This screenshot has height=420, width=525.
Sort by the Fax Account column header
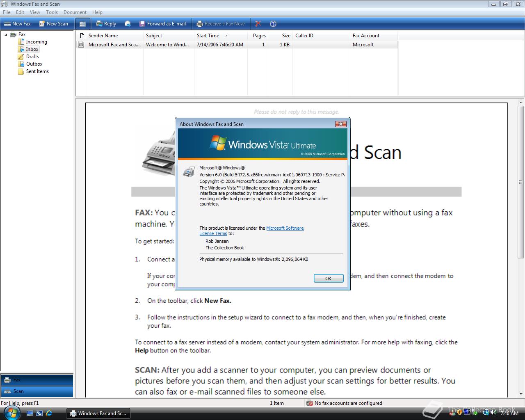tap(374, 36)
